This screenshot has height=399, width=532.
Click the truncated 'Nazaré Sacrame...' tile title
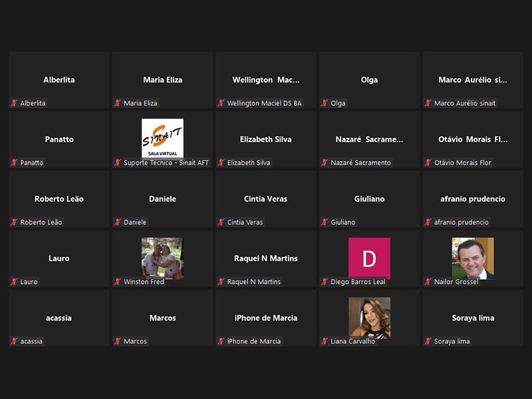click(x=370, y=140)
